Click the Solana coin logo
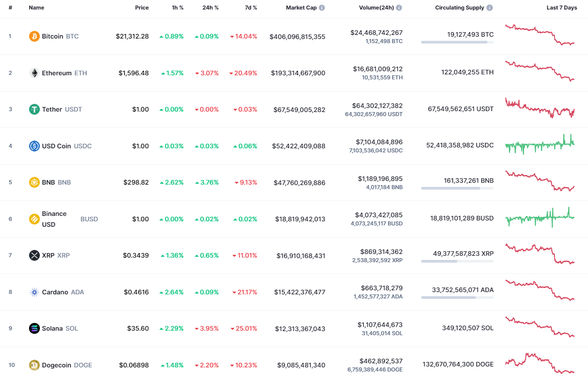588x381 pixels. [x=34, y=328]
